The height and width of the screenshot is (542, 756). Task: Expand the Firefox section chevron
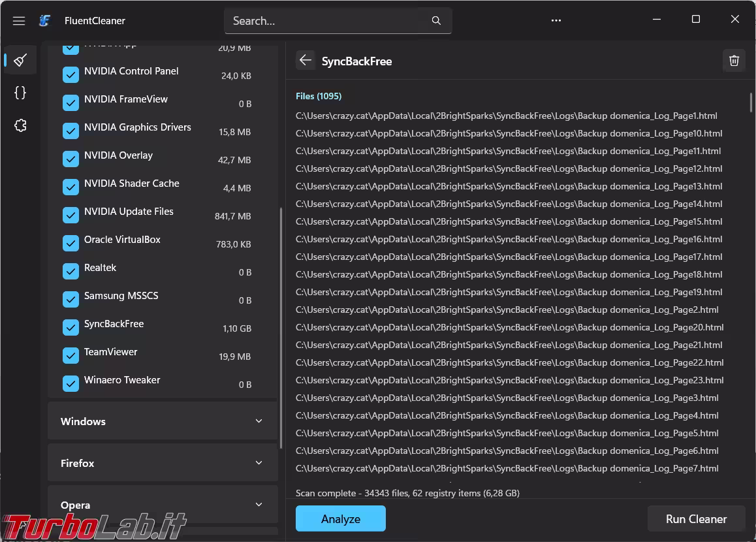click(x=259, y=463)
